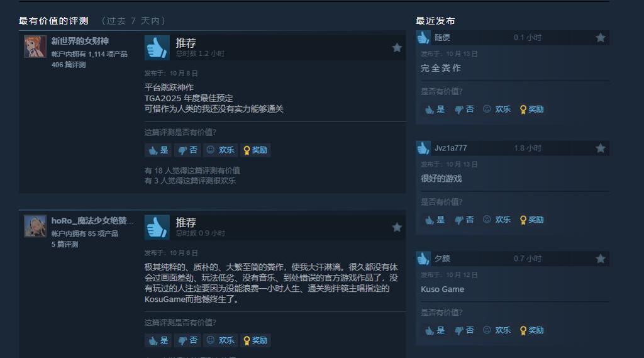Open avatar thumbnail of 新世界的女财神
Image resolution: width=644 pixels, height=358 pixels.
click(35, 47)
